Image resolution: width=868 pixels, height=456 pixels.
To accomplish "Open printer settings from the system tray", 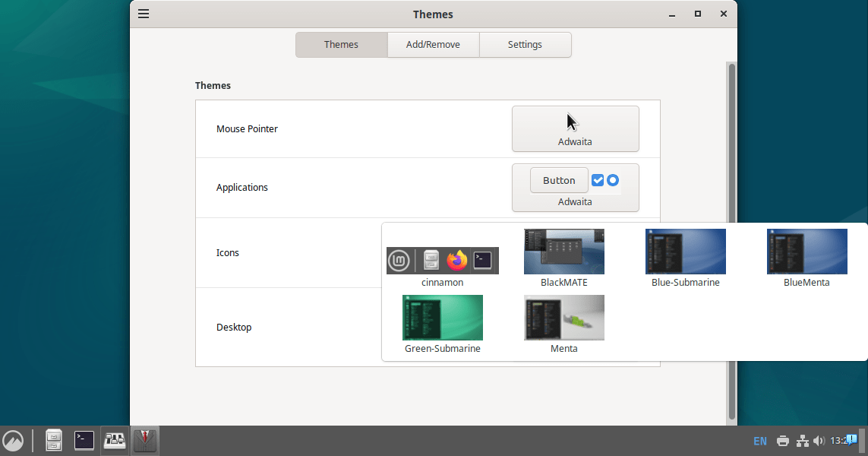I will click(782, 441).
